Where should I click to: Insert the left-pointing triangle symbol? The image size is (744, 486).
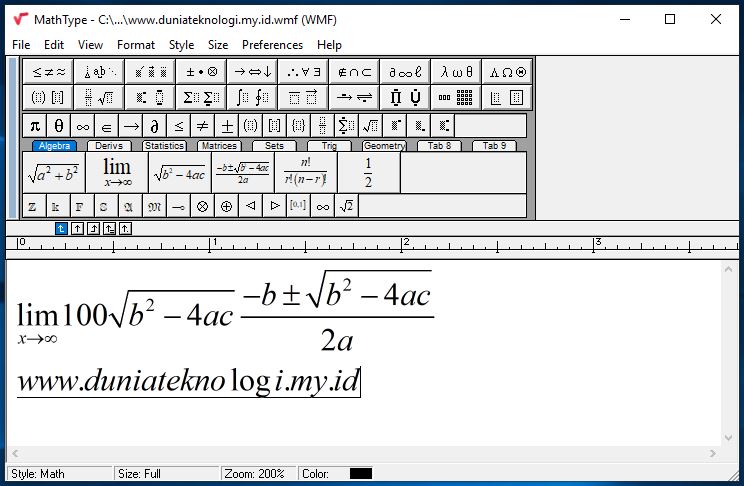(251, 206)
